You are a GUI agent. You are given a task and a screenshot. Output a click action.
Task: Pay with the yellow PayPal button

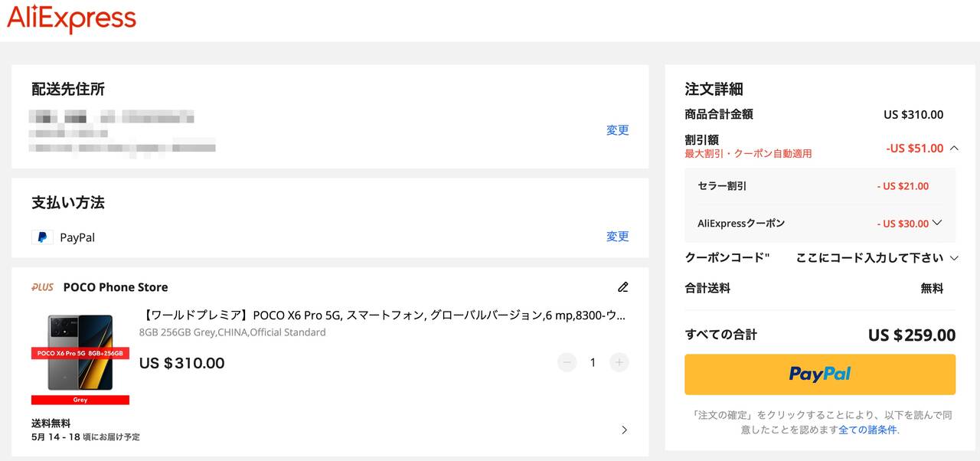[x=819, y=374]
